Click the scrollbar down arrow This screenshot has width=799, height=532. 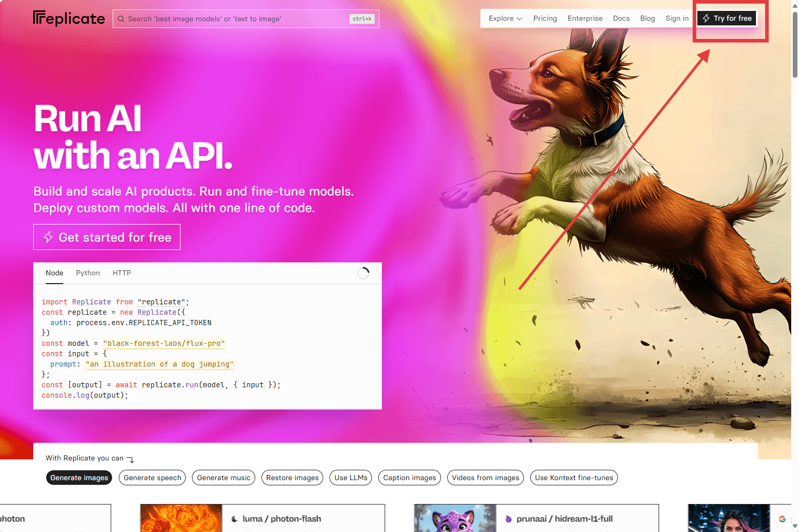pos(795,526)
